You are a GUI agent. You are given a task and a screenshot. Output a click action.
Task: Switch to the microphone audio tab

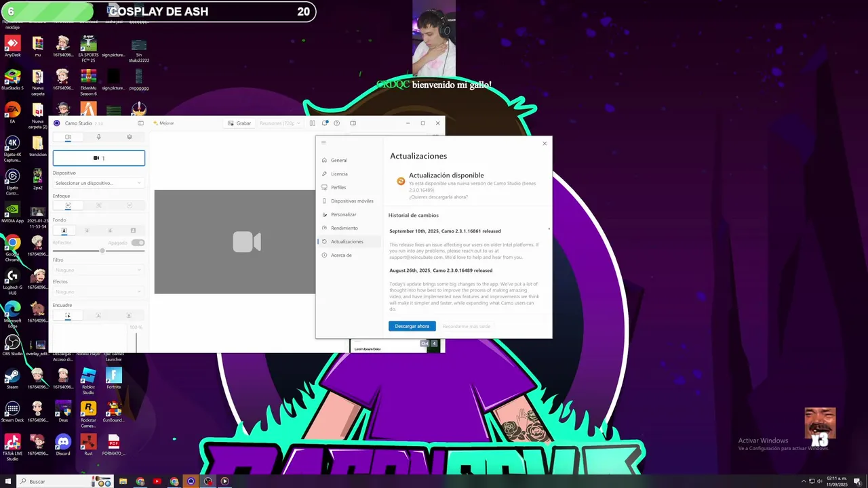click(98, 137)
